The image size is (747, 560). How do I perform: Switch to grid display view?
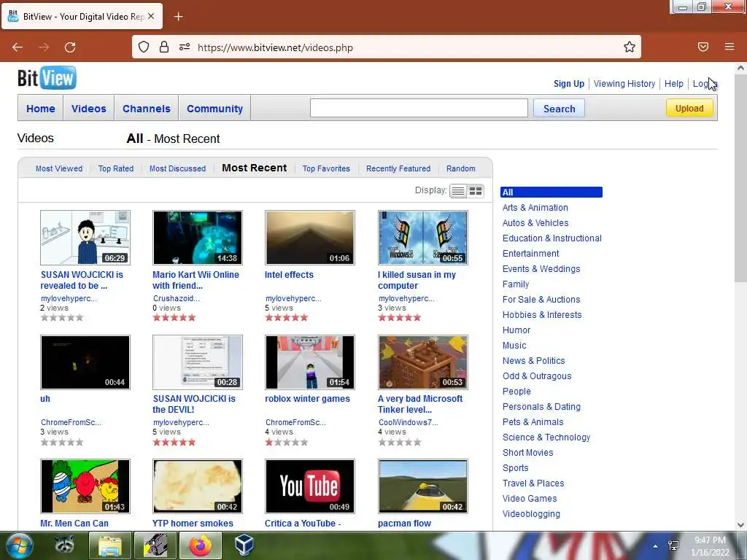476,191
